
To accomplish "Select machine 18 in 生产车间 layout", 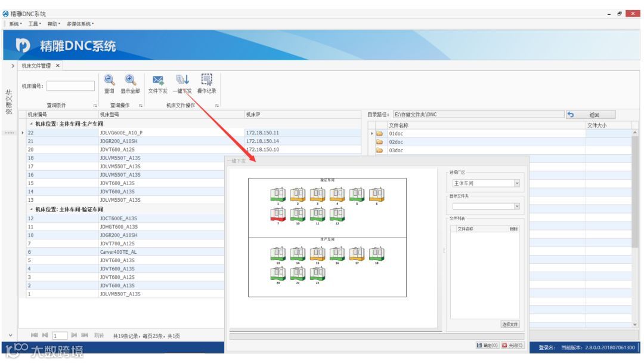I will [377, 253].
